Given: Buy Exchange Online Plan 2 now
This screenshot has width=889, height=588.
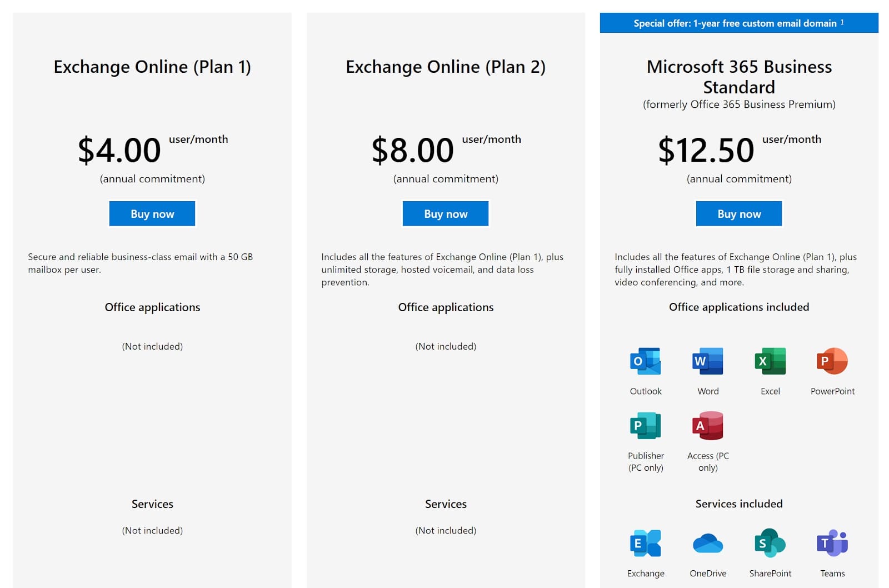Looking at the screenshot, I should (x=446, y=214).
